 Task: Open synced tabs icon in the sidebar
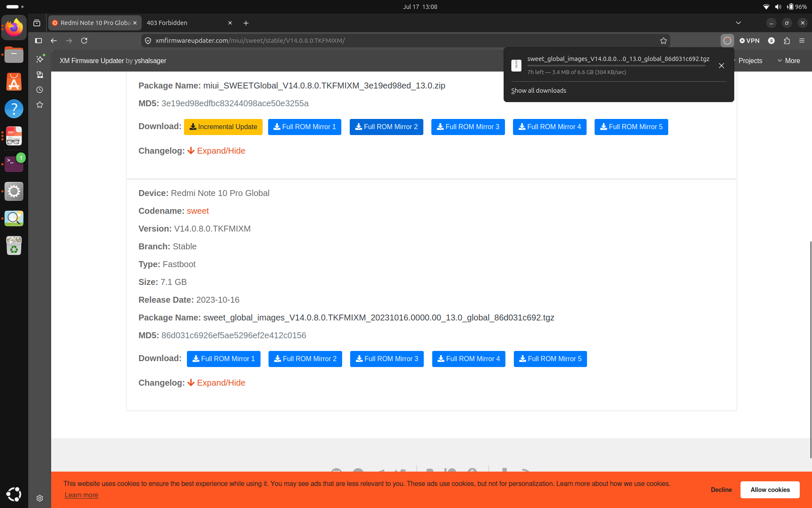[x=40, y=75]
